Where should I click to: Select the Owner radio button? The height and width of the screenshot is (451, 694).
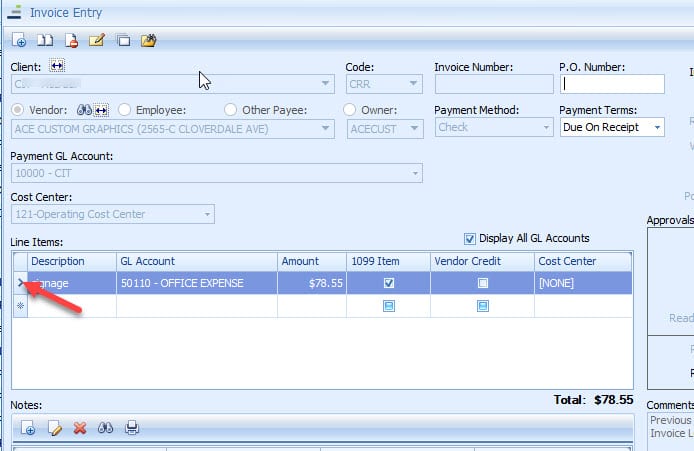(350, 110)
